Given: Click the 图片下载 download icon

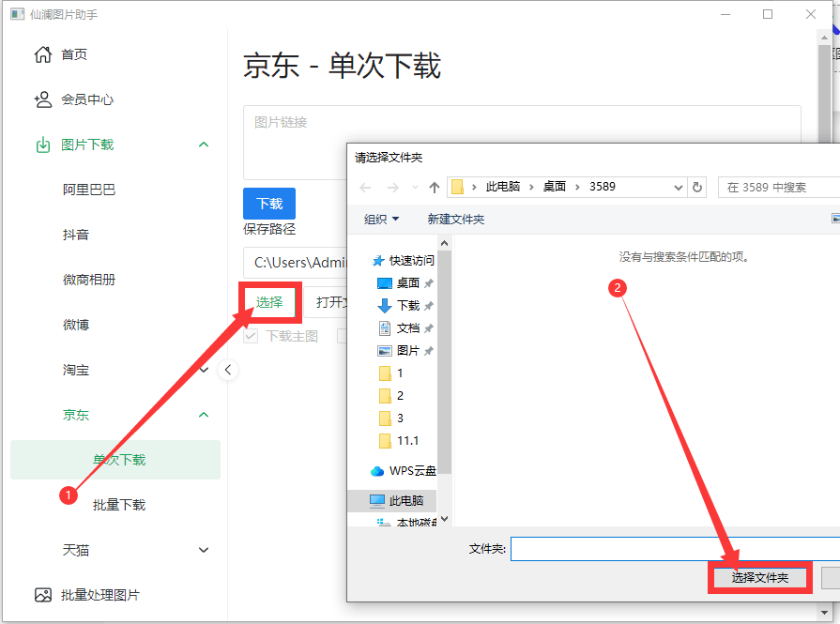Looking at the screenshot, I should point(43,145).
